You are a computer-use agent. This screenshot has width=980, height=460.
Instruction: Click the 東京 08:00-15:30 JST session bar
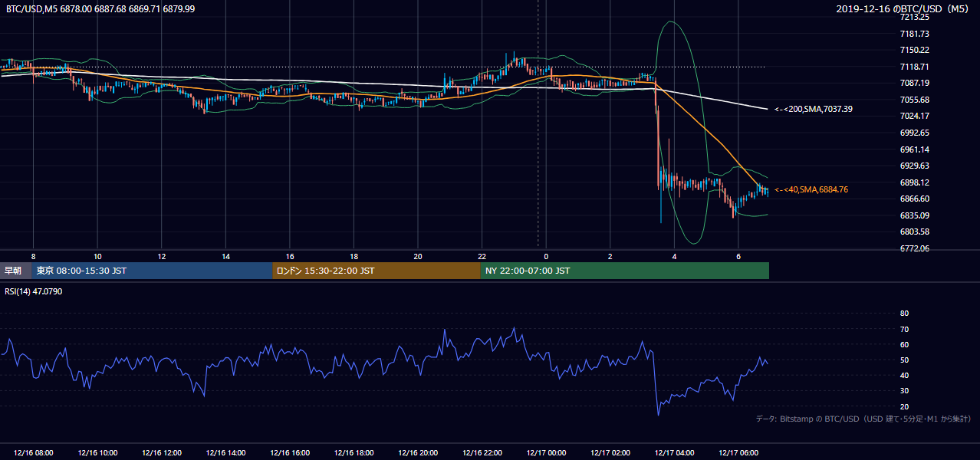point(152,271)
